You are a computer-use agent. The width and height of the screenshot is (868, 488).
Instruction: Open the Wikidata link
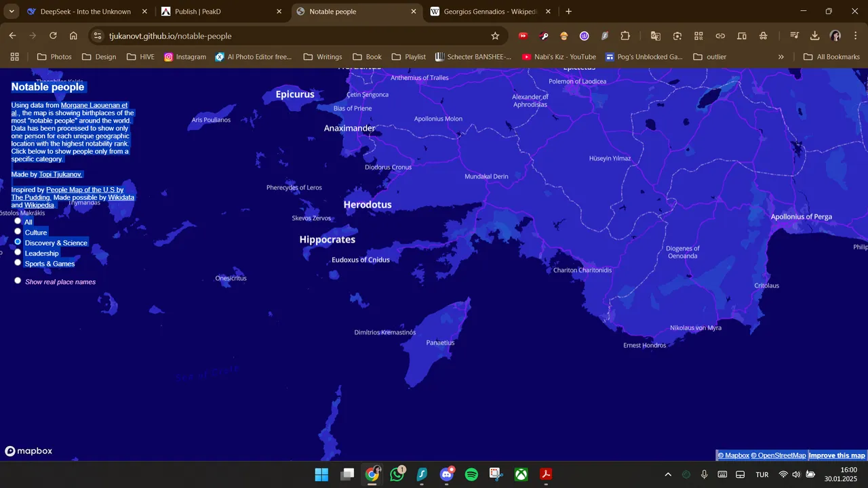tap(121, 197)
